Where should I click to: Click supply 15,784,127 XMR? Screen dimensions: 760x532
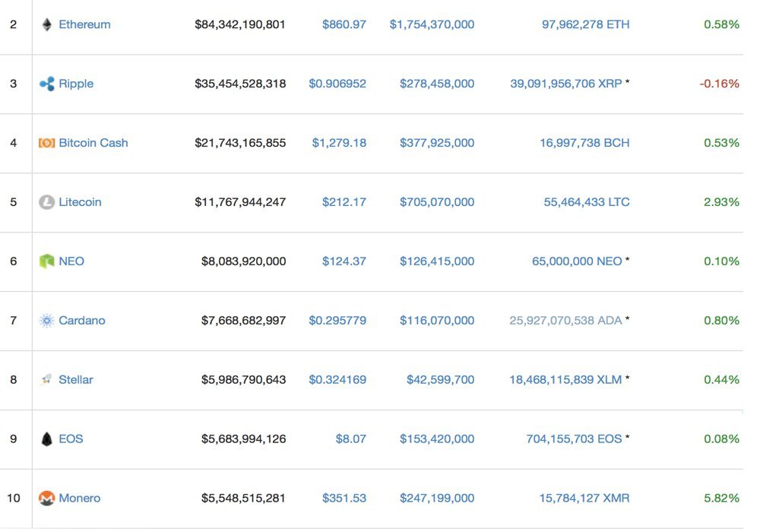584,498
